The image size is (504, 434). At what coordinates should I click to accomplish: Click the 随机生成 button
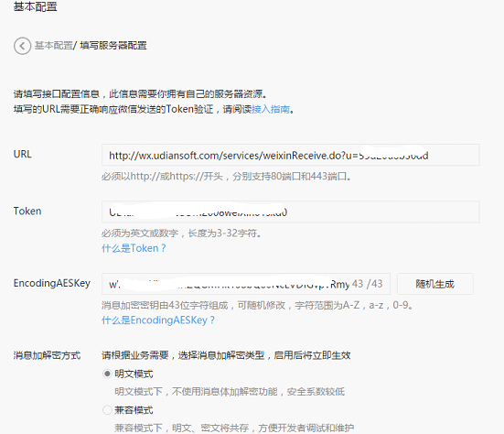(434, 284)
